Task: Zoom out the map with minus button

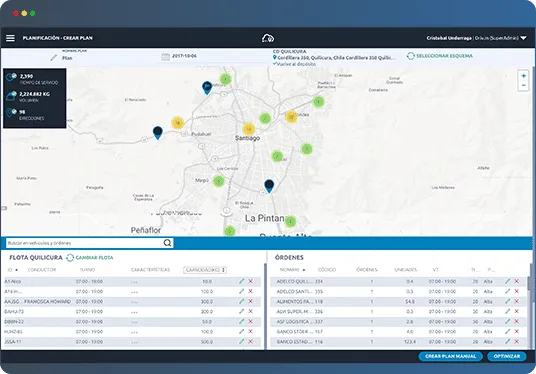Action: 523,85
